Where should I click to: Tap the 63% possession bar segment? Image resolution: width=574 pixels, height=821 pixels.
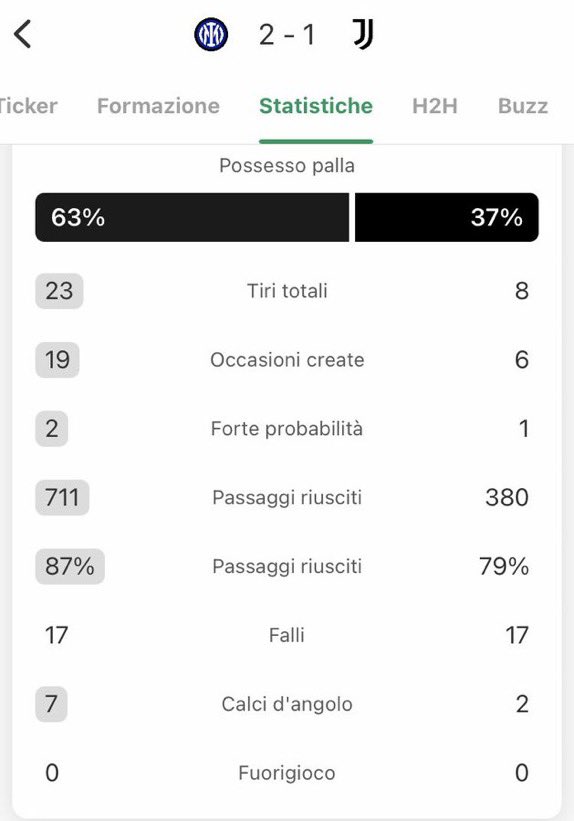click(192, 217)
